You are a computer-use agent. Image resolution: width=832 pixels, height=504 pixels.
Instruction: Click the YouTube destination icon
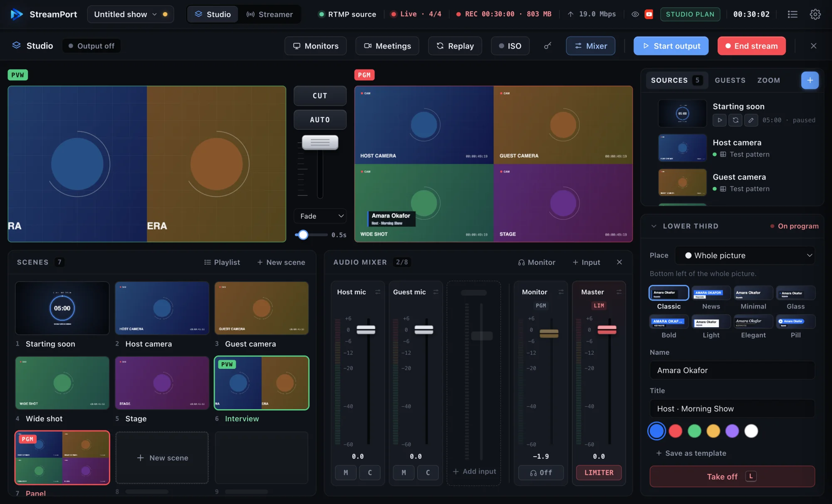[649, 14]
